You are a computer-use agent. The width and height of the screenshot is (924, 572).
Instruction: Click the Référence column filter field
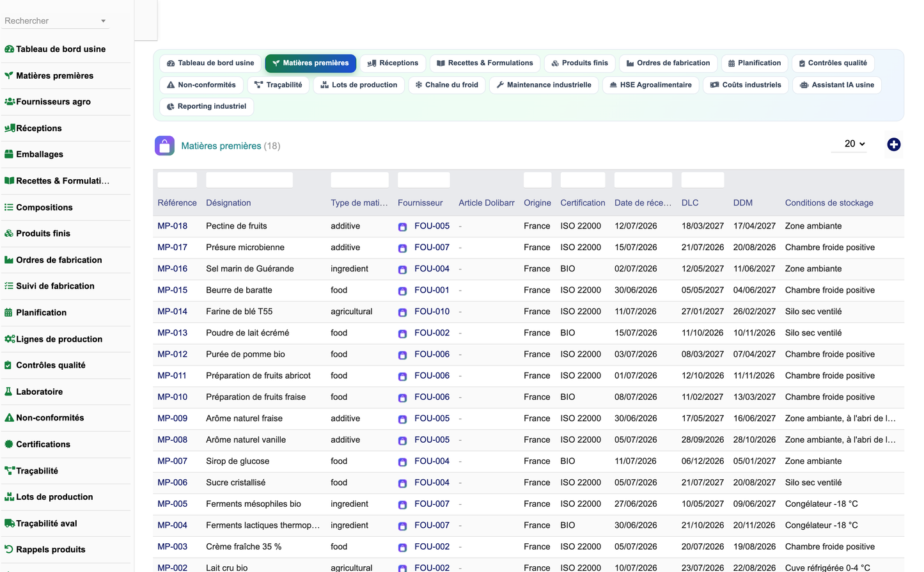pyautogui.click(x=177, y=180)
